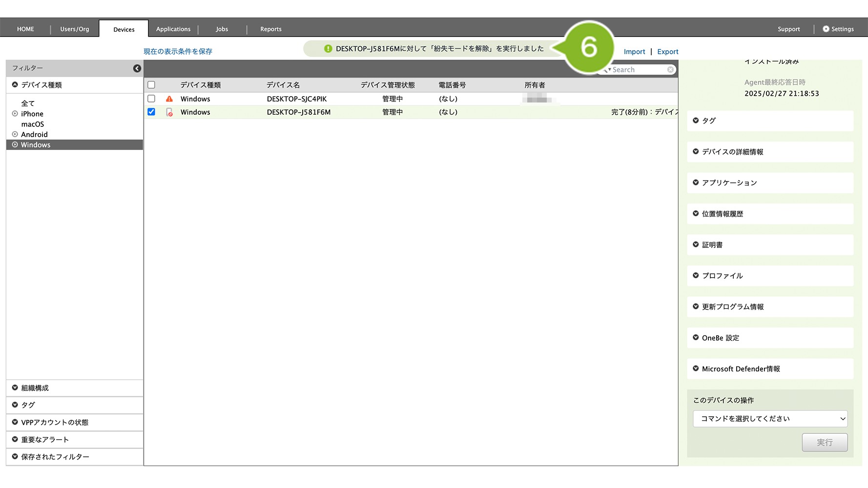The height and width of the screenshot is (488, 868).
Task: Open the コマンドを選択してください dropdown
Action: click(x=770, y=419)
